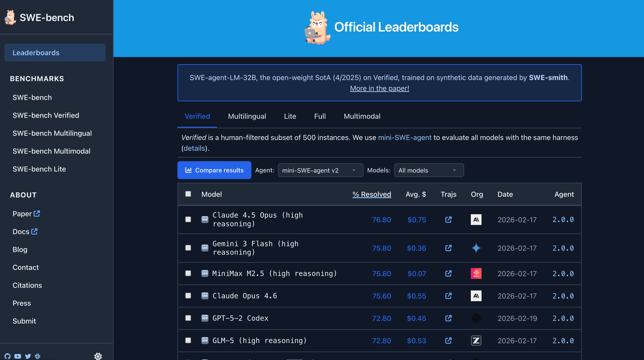Open the Contact page in sidebar
The height and width of the screenshot is (360, 644).
pyautogui.click(x=25, y=267)
